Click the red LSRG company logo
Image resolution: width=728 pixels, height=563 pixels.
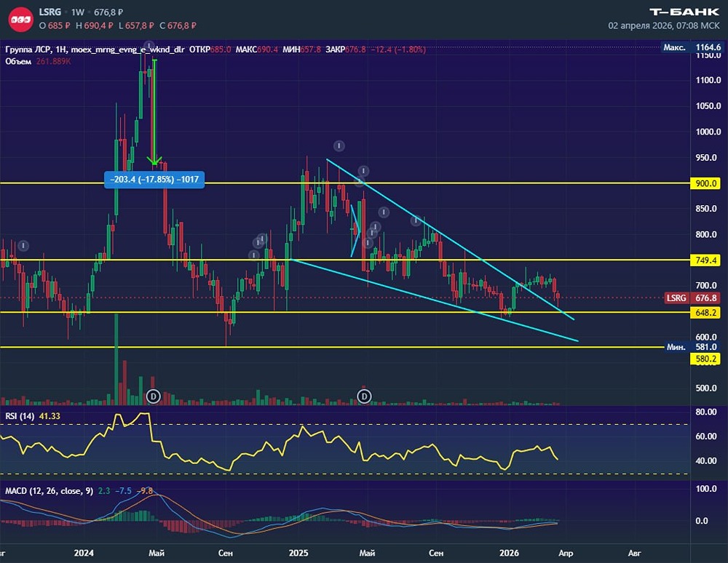(21, 19)
